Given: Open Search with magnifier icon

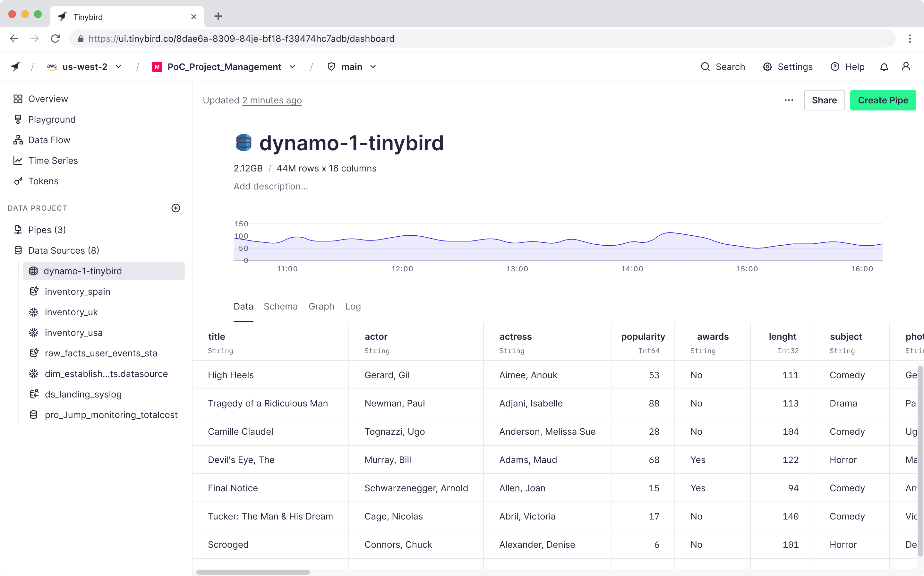Looking at the screenshot, I should [x=705, y=67].
